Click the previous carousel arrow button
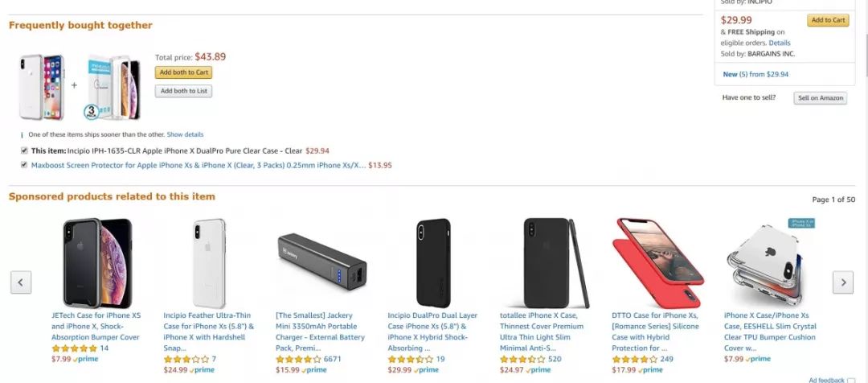This screenshot has height=383, width=868. [x=21, y=282]
